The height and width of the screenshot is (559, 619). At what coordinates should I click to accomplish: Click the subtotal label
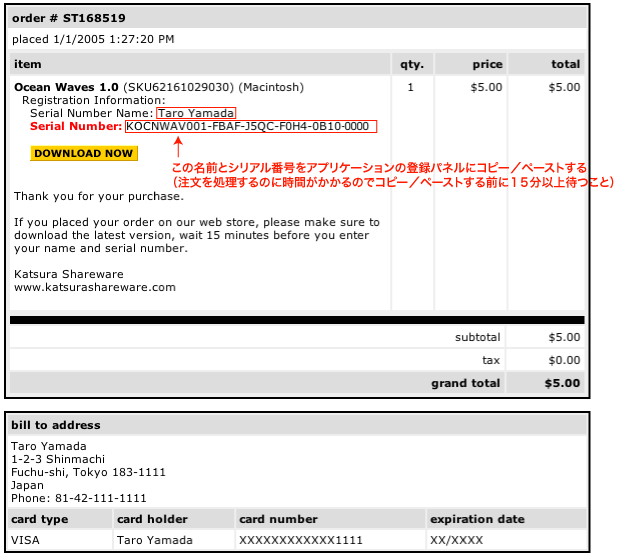click(x=478, y=337)
